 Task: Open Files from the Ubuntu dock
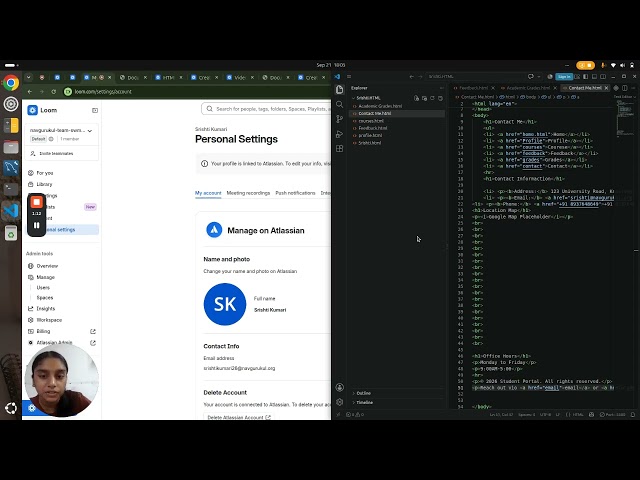11,147
